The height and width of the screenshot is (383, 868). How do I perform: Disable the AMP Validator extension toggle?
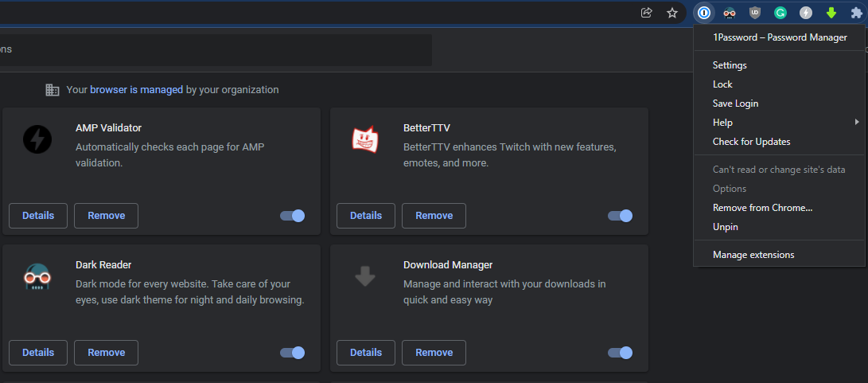pos(292,216)
